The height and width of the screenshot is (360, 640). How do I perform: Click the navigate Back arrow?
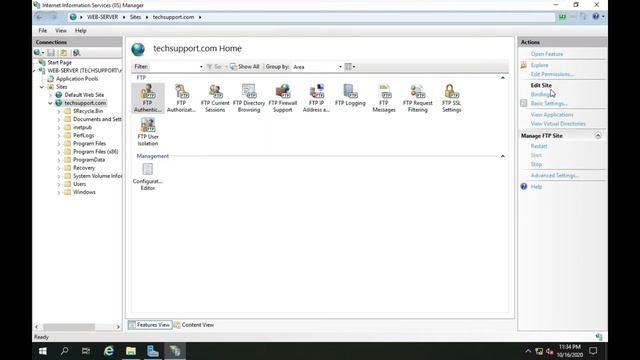[40, 17]
